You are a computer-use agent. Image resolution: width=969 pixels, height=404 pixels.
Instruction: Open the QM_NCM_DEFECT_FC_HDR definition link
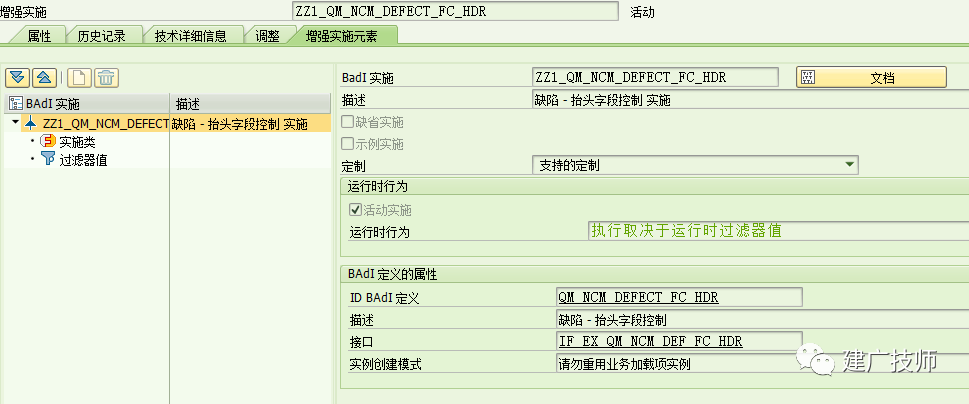pos(638,298)
